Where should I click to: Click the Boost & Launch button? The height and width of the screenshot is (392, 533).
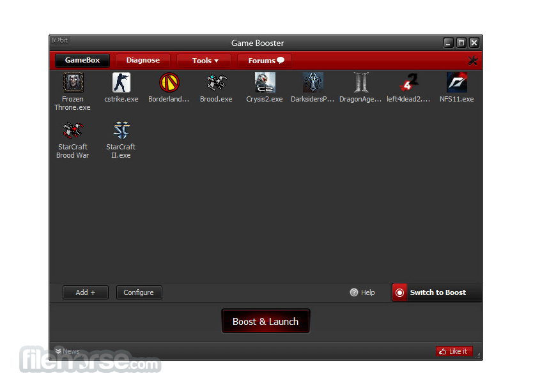point(265,321)
